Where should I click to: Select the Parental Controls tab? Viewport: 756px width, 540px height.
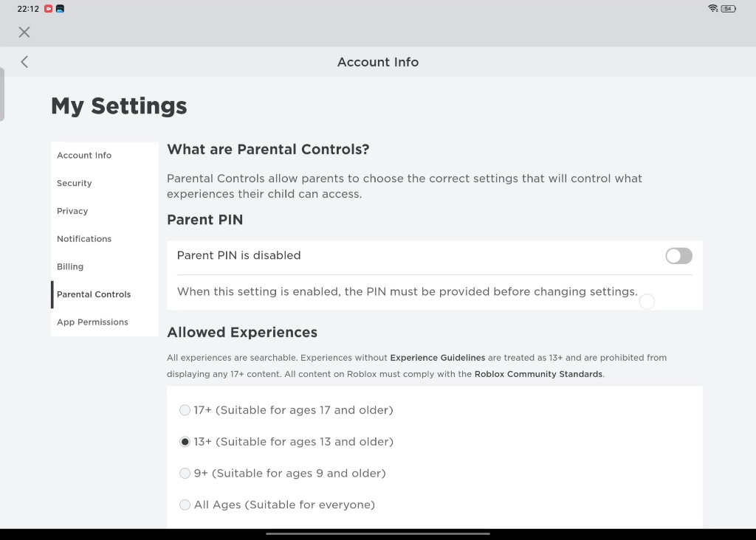pyautogui.click(x=94, y=294)
